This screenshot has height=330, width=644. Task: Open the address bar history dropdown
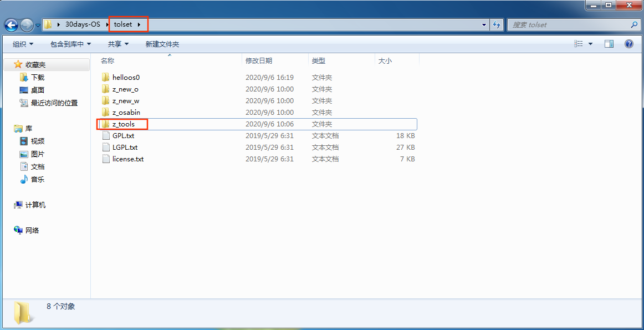coord(484,24)
